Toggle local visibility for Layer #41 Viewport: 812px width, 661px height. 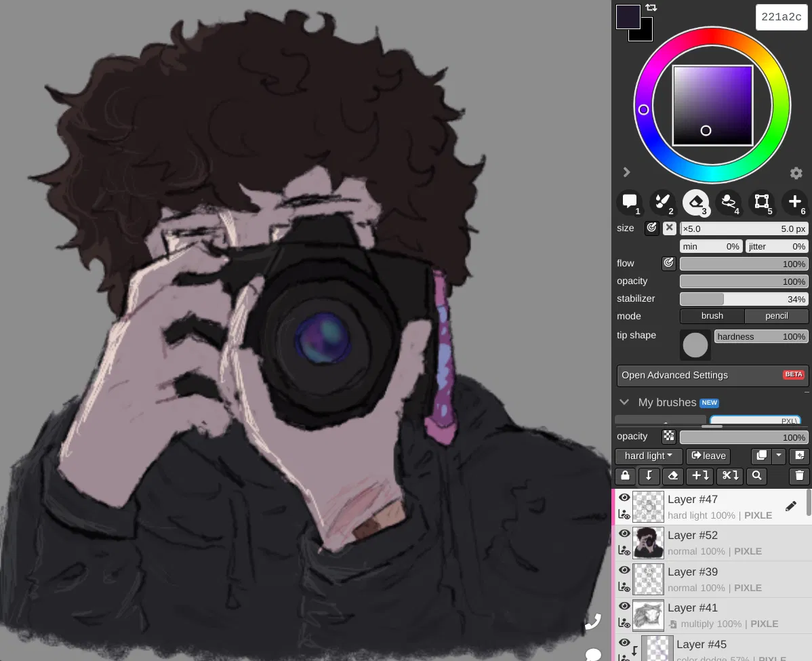point(624,623)
